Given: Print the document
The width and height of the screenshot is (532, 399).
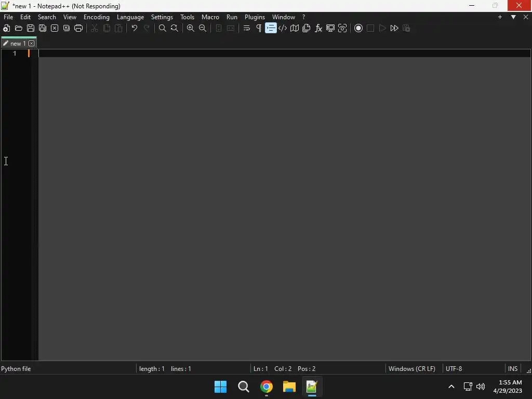Looking at the screenshot, I should (x=78, y=28).
